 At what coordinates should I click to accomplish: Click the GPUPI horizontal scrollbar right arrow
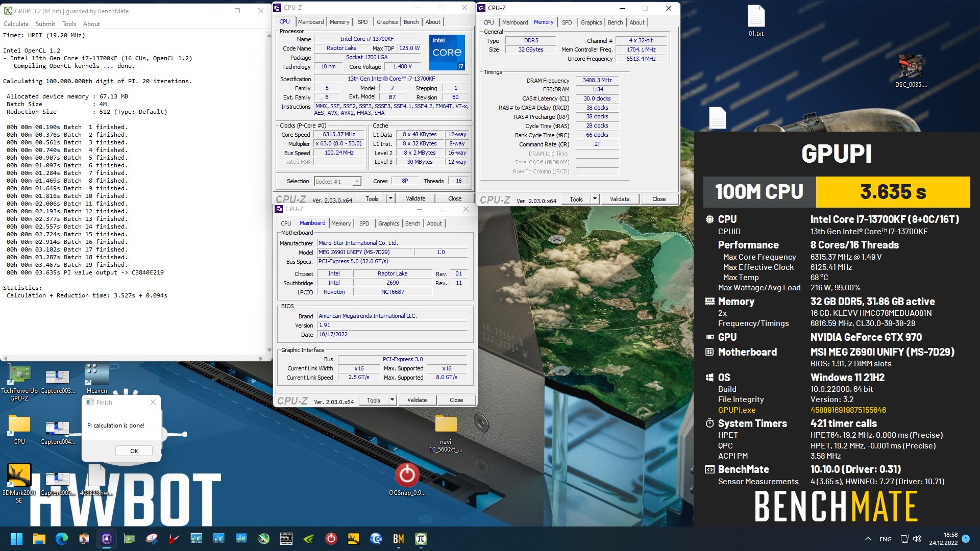click(261, 358)
